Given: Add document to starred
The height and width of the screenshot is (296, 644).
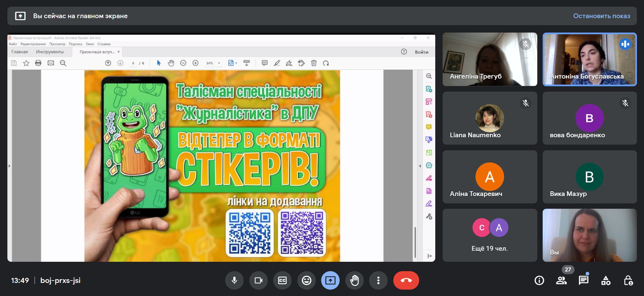Looking at the screenshot, I should 26,63.
